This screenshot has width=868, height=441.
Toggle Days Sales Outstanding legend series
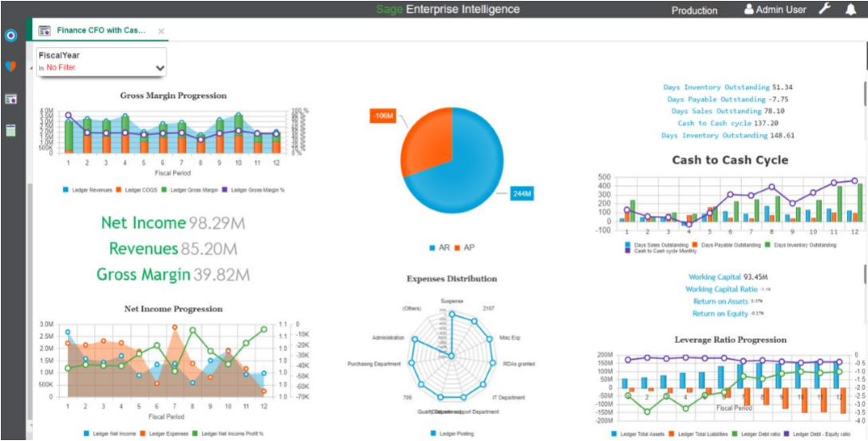coord(658,245)
